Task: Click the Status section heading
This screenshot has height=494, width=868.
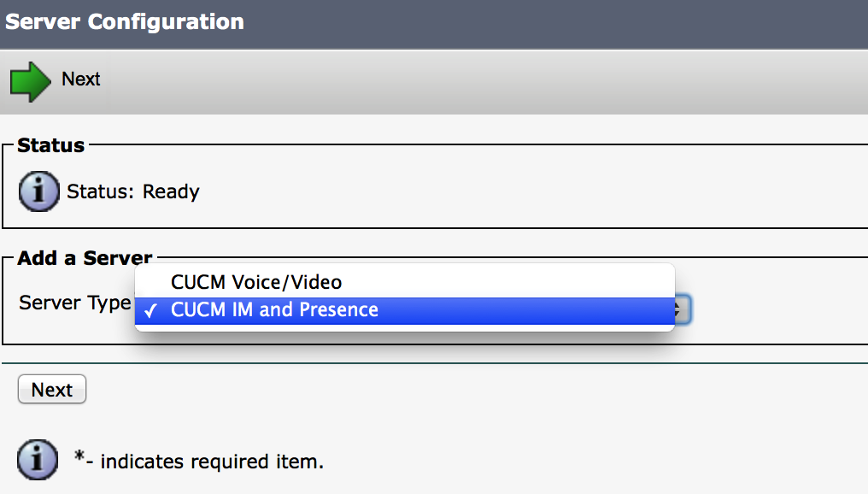Action: (51, 145)
